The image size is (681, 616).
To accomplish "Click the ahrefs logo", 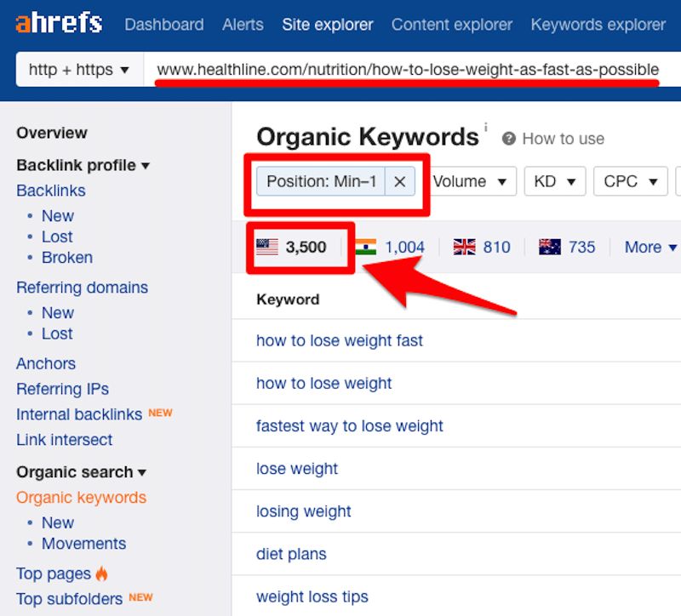I will pyautogui.click(x=59, y=24).
